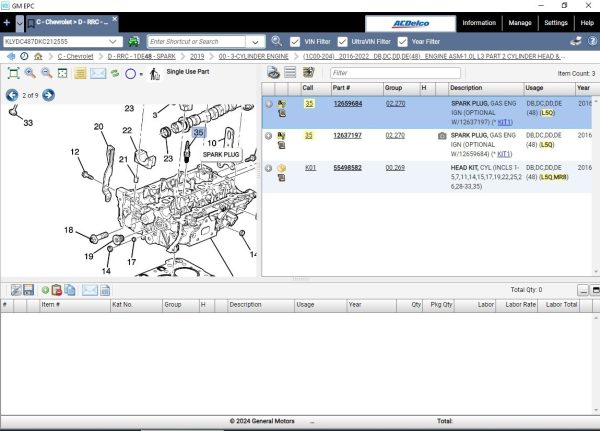Click clipboard delete icon in lower toolbar
Viewport: 600px width, 431px height.
[x=57, y=290]
